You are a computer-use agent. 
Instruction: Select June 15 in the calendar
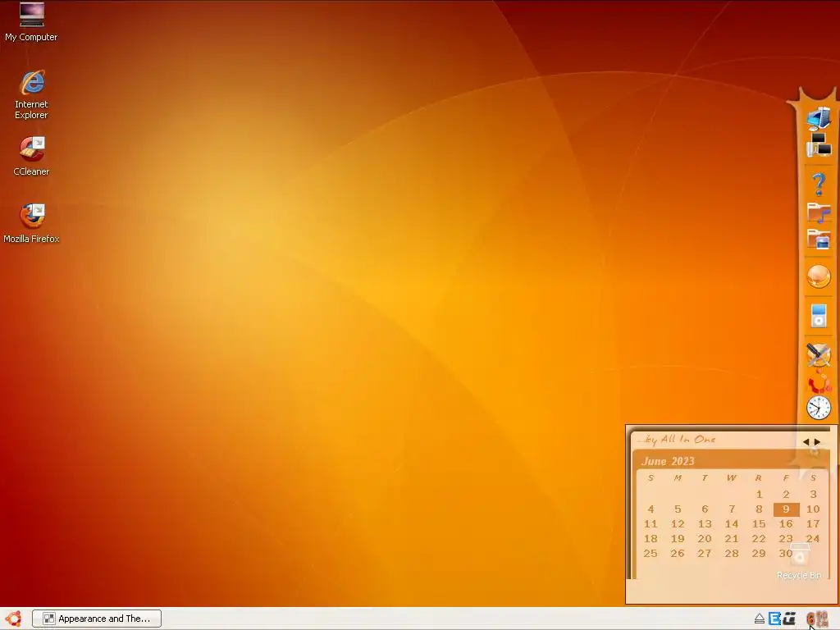click(x=759, y=524)
